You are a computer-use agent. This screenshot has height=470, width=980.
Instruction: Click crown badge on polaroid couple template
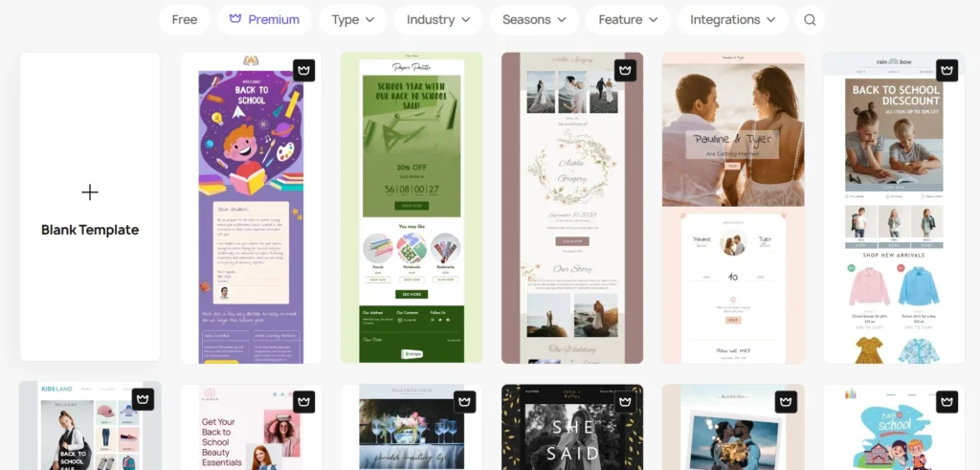click(x=786, y=402)
